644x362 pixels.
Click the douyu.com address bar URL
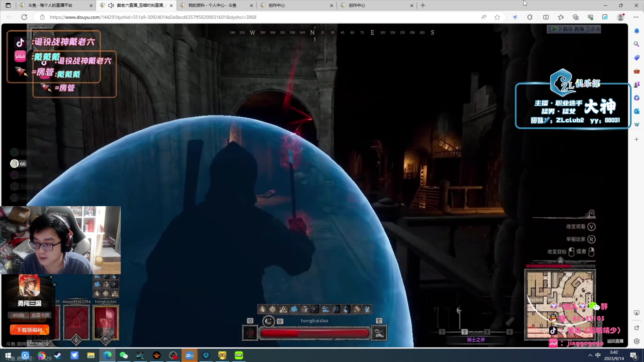[153, 17]
